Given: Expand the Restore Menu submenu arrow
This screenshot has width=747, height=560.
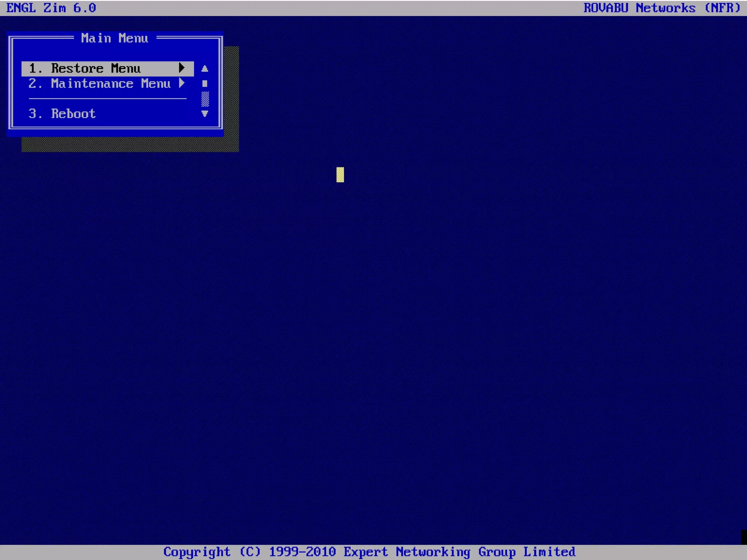Looking at the screenshot, I should [182, 68].
